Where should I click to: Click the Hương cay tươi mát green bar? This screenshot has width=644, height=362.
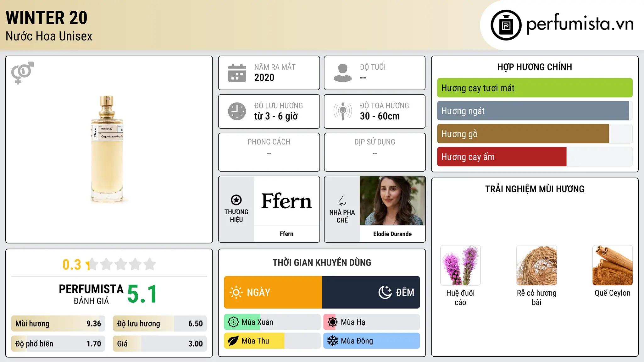pyautogui.click(x=535, y=88)
